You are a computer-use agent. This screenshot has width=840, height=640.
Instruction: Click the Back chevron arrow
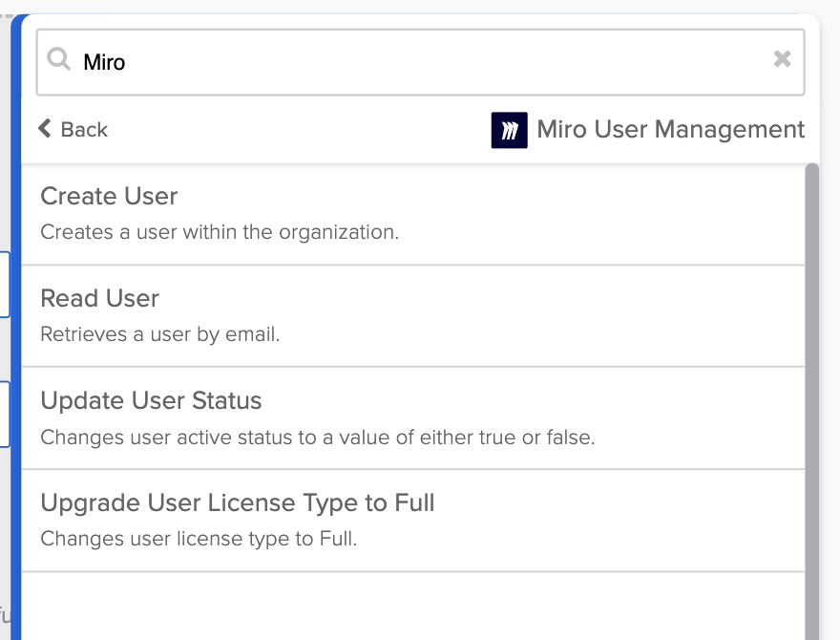pyautogui.click(x=44, y=129)
